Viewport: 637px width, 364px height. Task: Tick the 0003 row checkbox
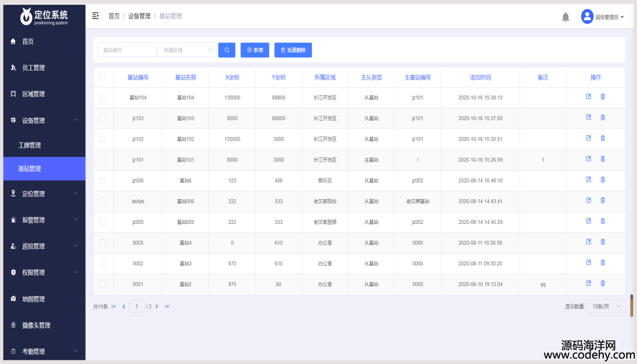click(x=103, y=243)
